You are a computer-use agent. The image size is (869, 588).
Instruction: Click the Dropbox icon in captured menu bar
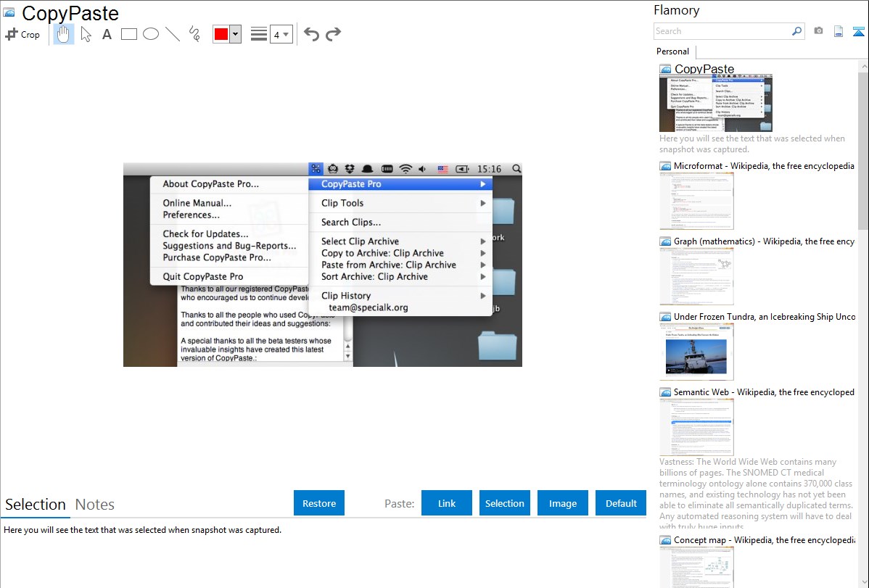coord(350,168)
